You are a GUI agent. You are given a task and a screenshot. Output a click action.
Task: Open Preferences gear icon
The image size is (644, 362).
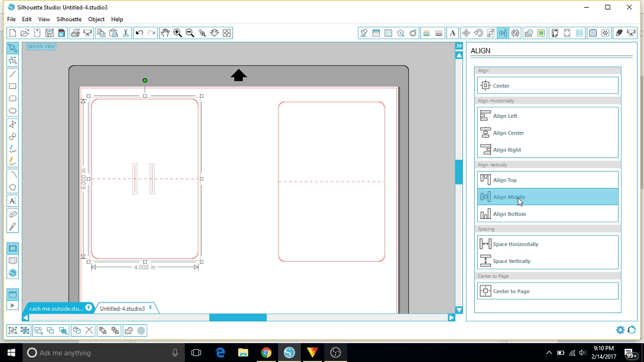(620, 330)
